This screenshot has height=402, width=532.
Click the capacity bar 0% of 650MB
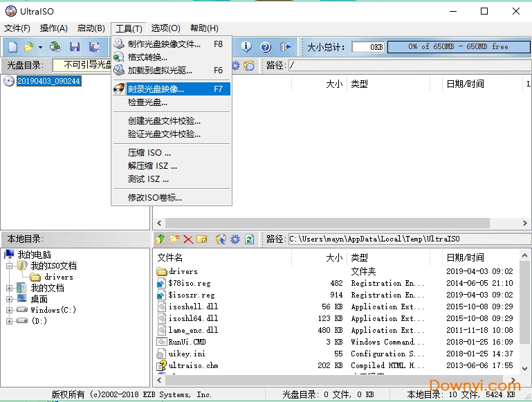(459, 47)
